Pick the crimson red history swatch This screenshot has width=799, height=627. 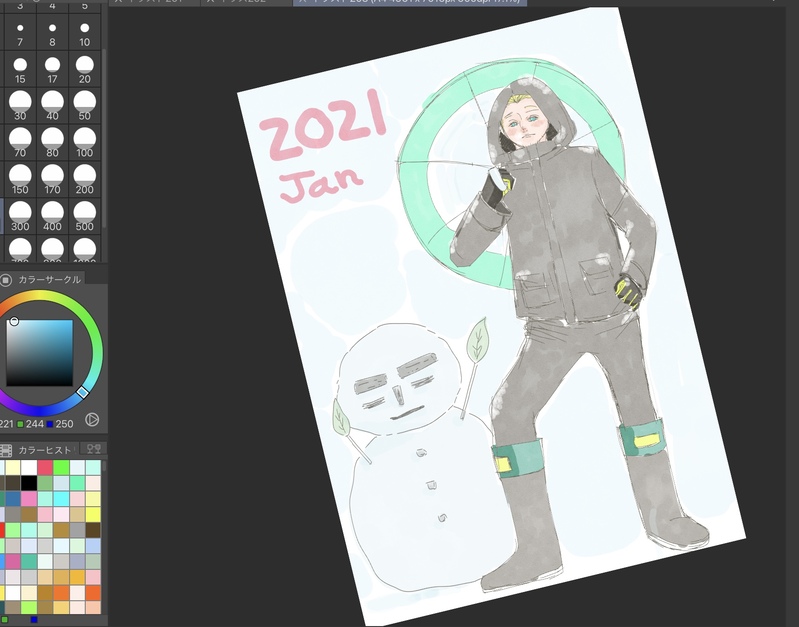click(x=45, y=467)
